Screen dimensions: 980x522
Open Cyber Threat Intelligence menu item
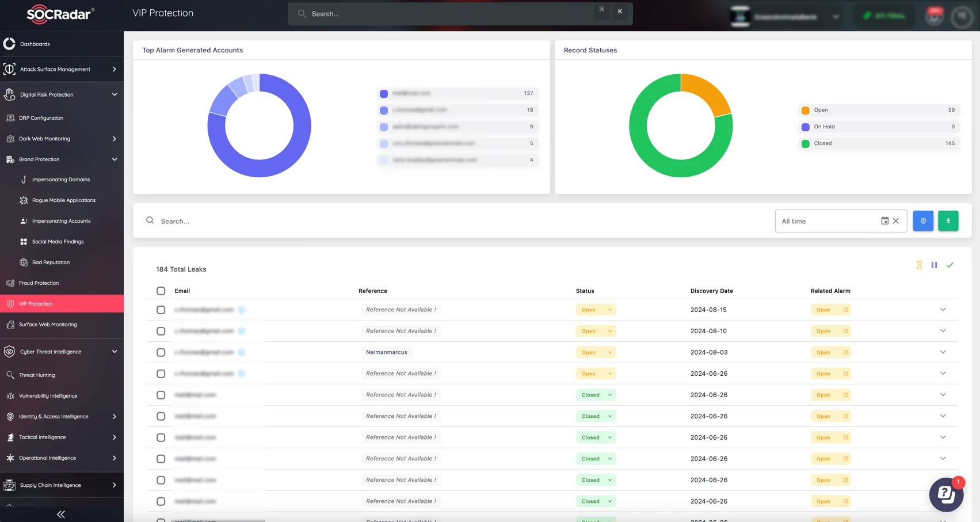click(62, 352)
